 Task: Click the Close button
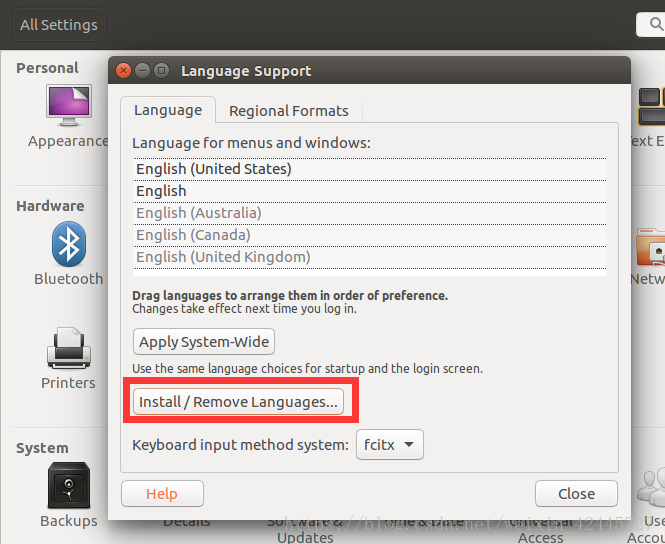(576, 494)
